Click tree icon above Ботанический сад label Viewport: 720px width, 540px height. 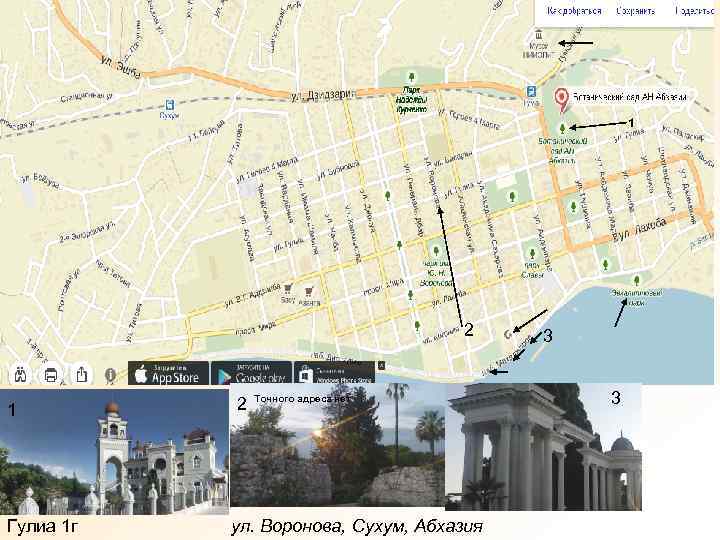click(562, 128)
